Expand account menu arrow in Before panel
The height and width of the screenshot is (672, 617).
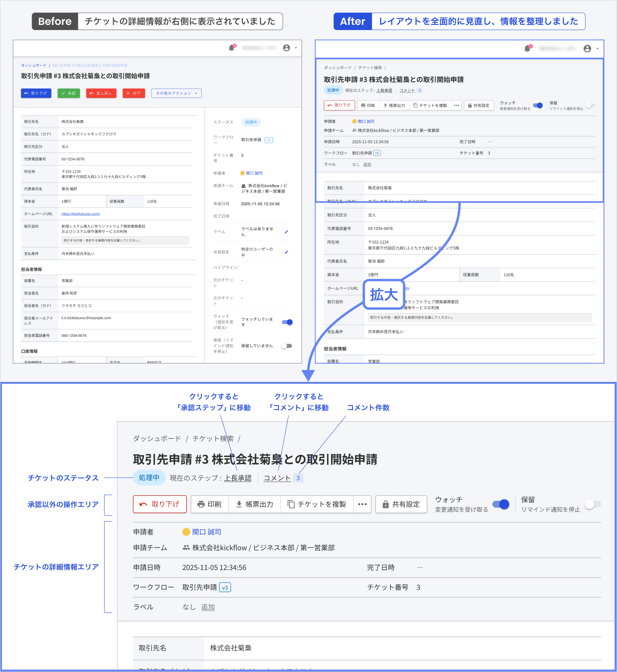(296, 48)
